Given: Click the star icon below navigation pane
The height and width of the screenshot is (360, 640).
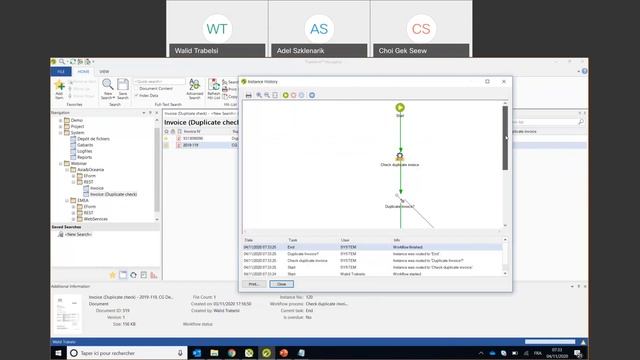Looking at the screenshot, I should (x=113, y=275).
